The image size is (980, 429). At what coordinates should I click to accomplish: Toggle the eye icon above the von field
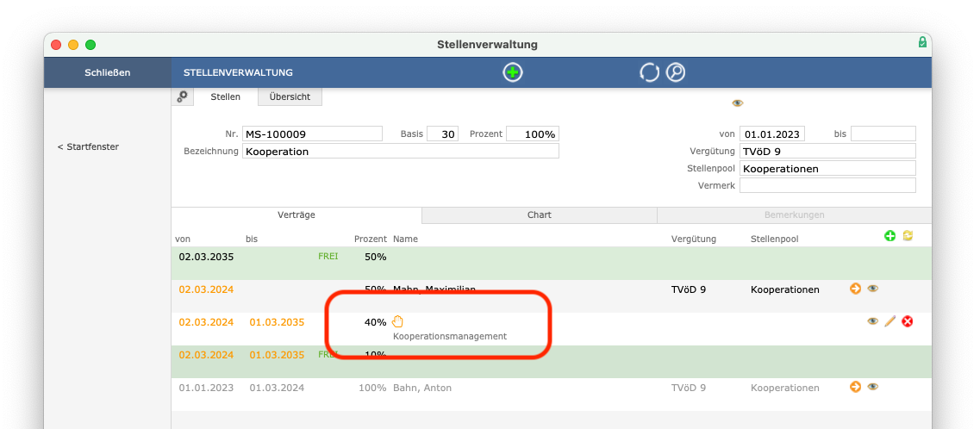pyautogui.click(x=738, y=103)
